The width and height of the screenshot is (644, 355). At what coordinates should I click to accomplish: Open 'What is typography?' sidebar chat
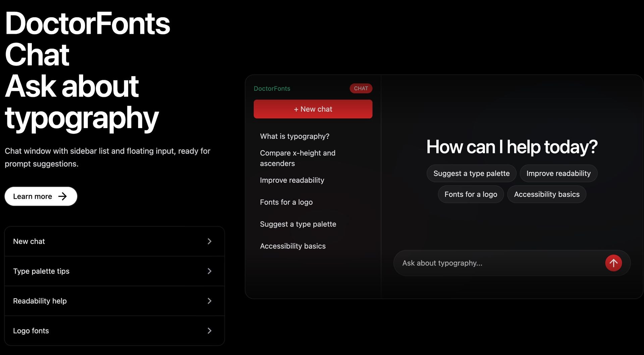(294, 136)
